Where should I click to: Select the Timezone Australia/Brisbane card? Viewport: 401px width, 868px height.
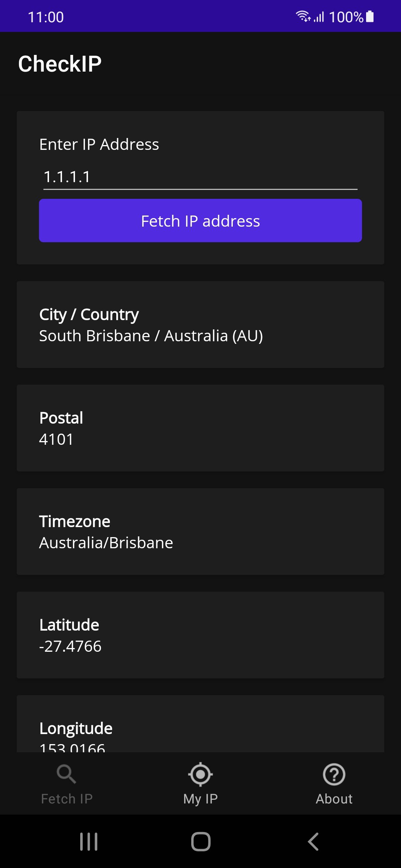[x=200, y=532]
